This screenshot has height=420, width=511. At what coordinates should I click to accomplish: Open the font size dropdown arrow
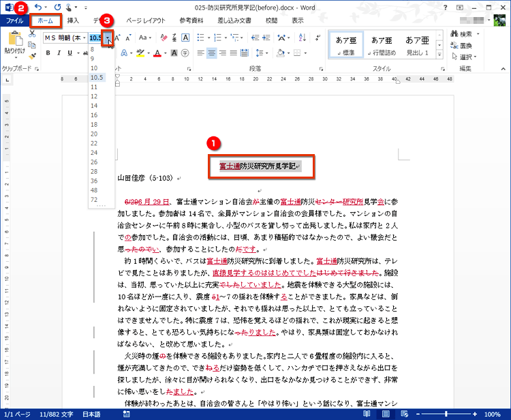click(x=108, y=37)
